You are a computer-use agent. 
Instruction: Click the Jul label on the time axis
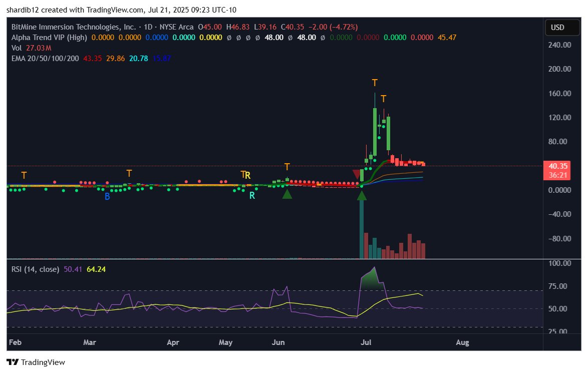click(x=366, y=342)
